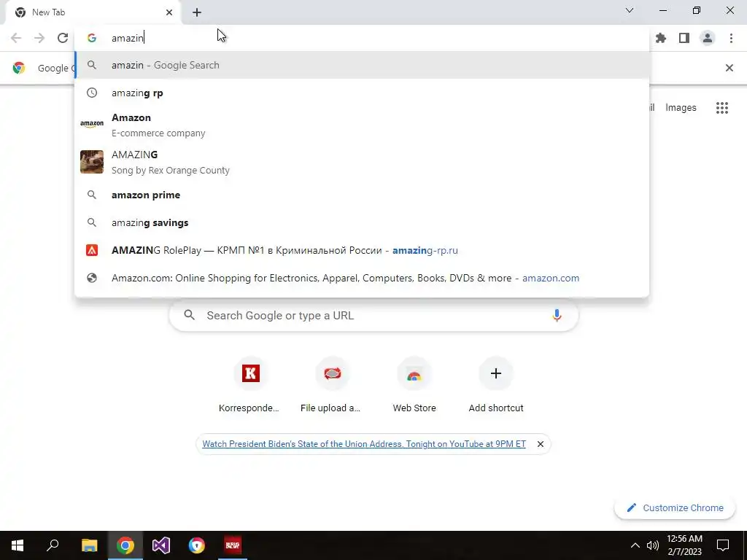Open the Chrome three-dot menu
The height and width of the screenshot is (560, 747).
(x=731, y=38)
